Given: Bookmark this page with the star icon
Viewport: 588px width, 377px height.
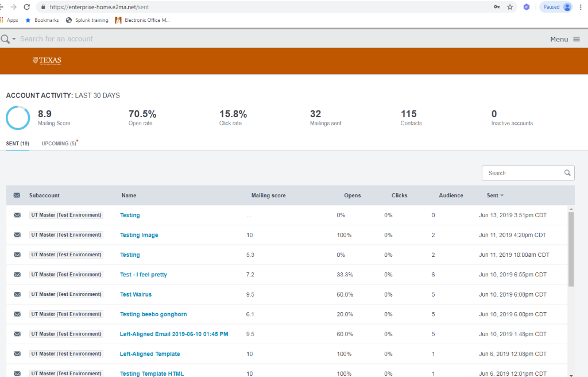Looking at the screenshot, I should (510, 7).
